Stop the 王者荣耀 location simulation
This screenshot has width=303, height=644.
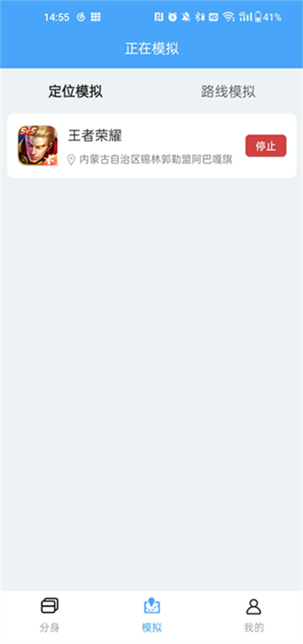tap(266, 146)
